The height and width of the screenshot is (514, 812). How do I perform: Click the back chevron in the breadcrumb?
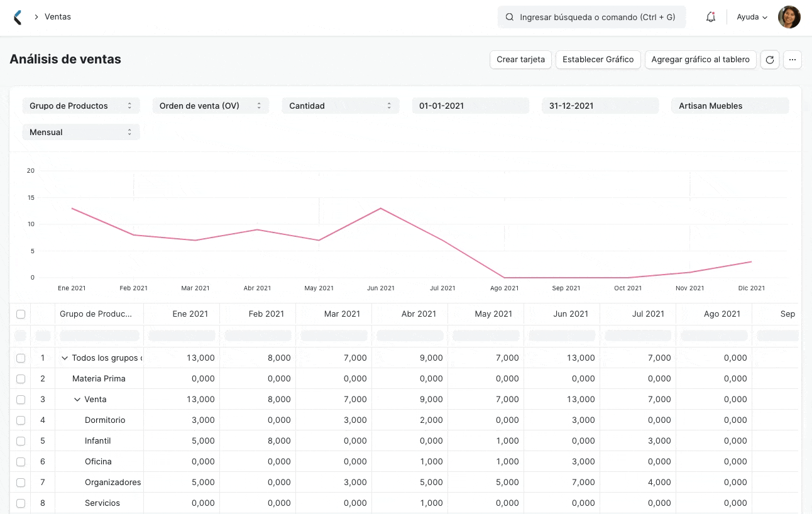[38, 17]
